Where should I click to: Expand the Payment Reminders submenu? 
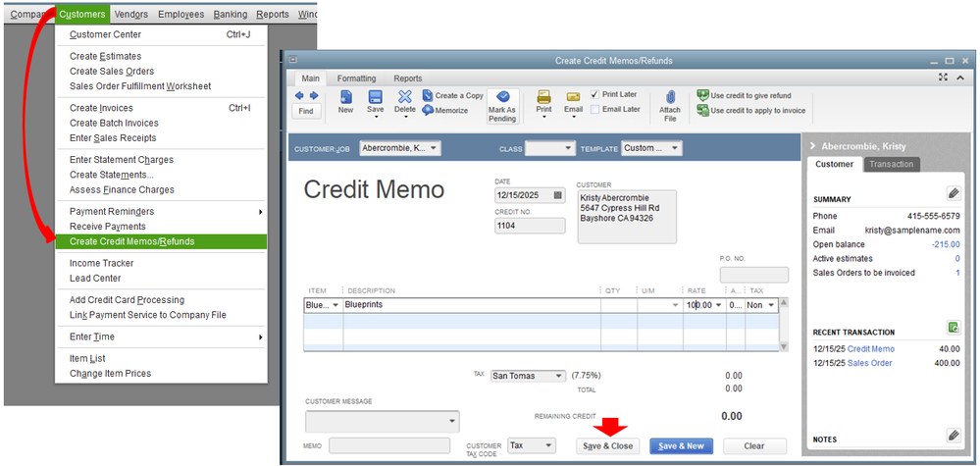(x=261, y=212)
